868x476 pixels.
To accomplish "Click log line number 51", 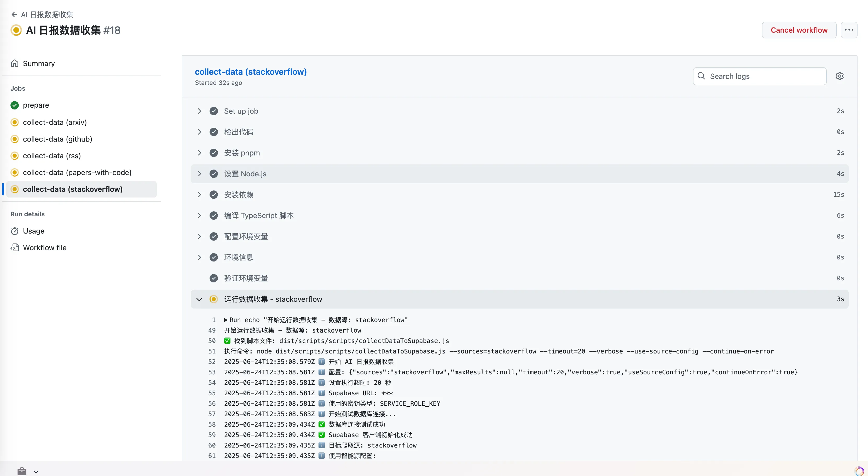I will [x=212, y=351].
